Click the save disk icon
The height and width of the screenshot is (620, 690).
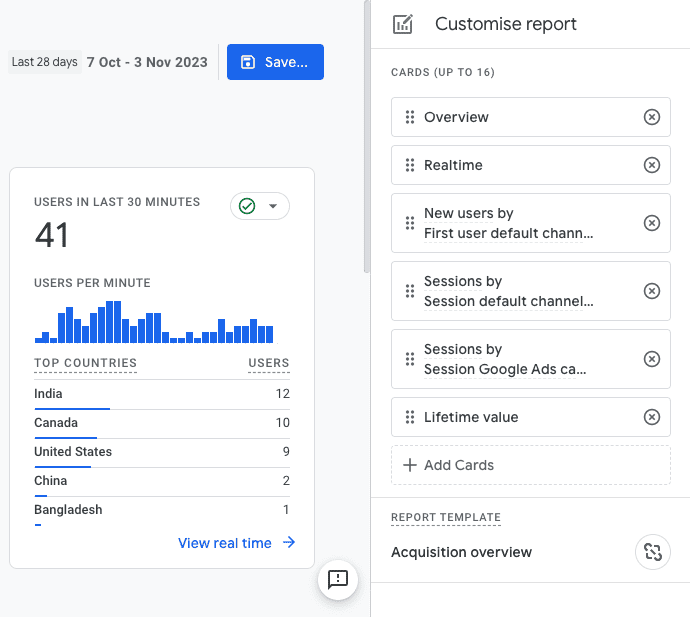click(248, 62)
